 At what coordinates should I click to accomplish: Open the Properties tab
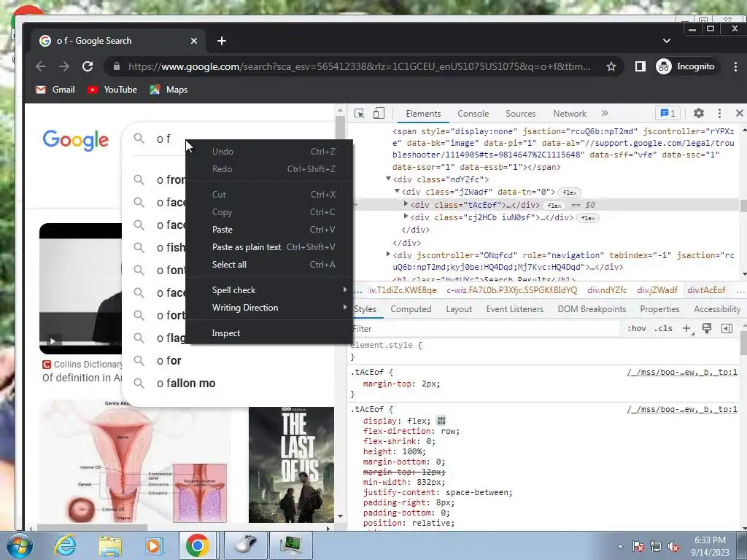tap(659, 309)
